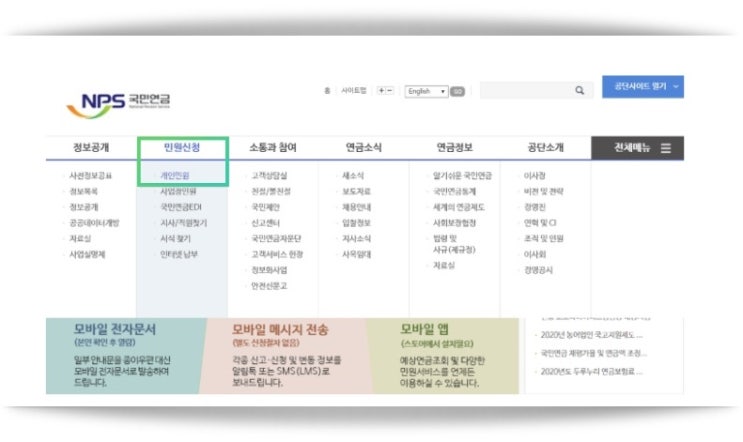743x442 pixels.
Task: Select 보도자료 submenu item
Action: (x=356, y=191)
